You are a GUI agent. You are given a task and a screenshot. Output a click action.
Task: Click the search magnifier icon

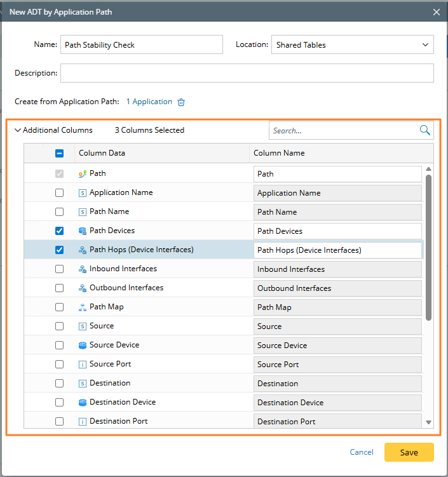[x=425, y=130]
